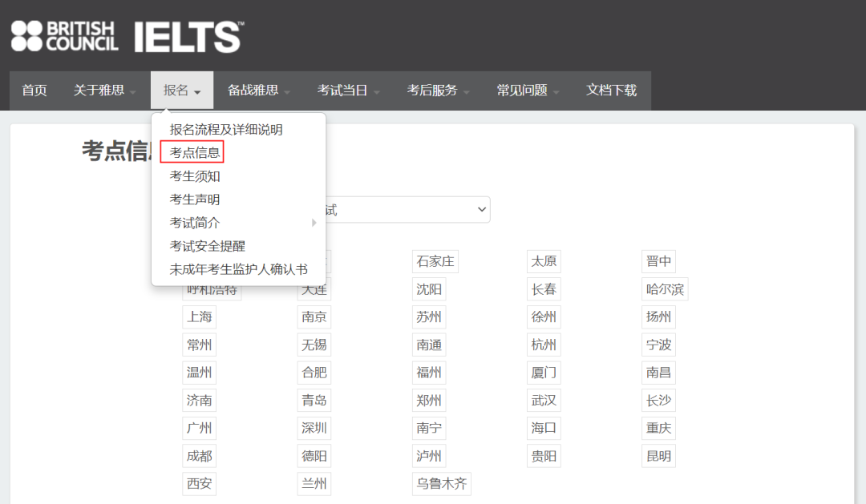
Task: Choose the 泸州 test city
Action: click(x=428, y=457)
